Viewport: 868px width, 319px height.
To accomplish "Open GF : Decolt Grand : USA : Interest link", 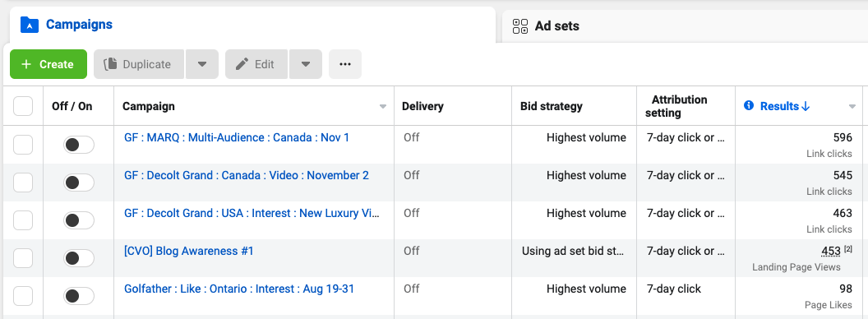I will coord(252,213).
